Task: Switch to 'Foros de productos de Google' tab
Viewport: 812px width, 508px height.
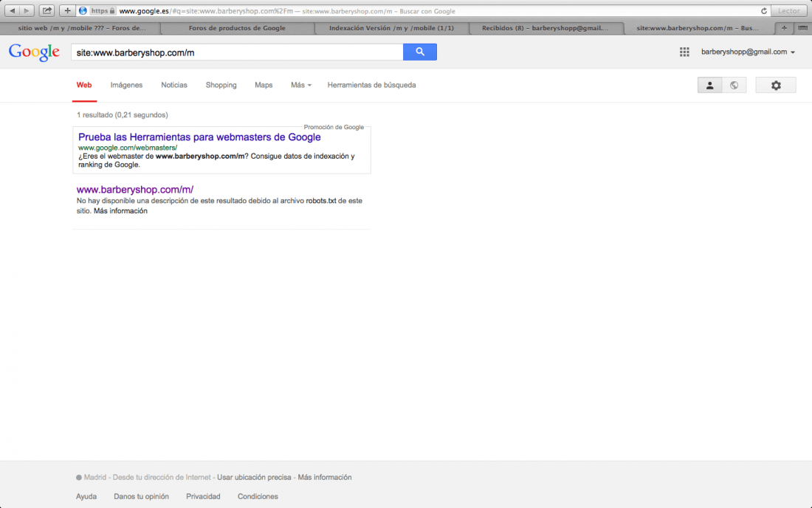Action: click(x=237, y=28)
